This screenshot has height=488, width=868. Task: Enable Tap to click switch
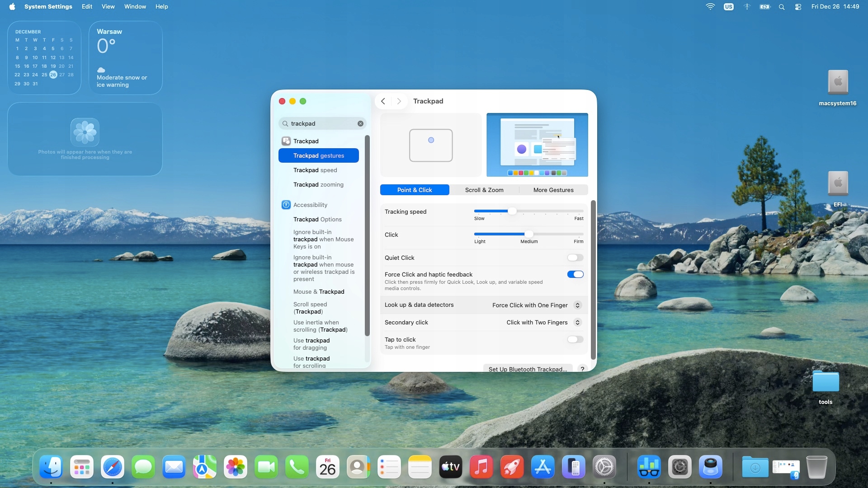575,339
